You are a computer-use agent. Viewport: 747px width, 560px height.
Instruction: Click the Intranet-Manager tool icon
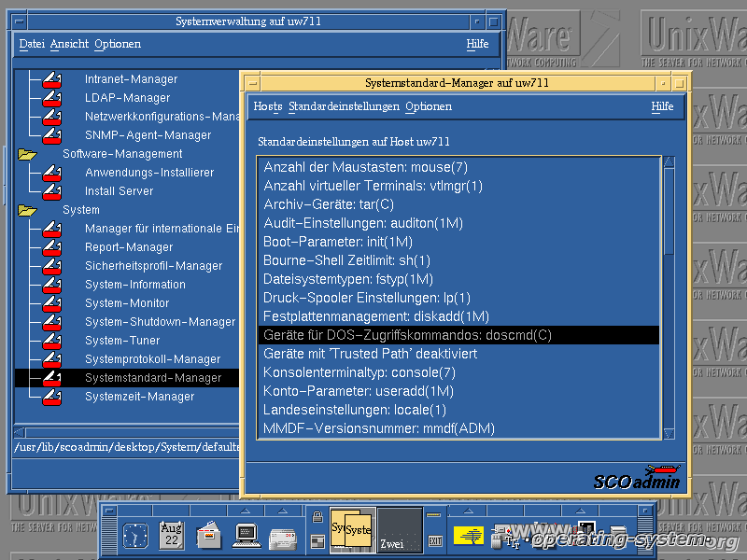coord(51,79)
